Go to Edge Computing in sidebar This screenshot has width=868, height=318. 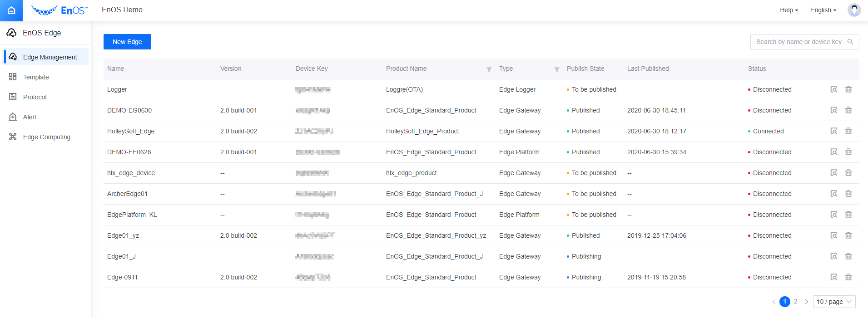point(46,137)
